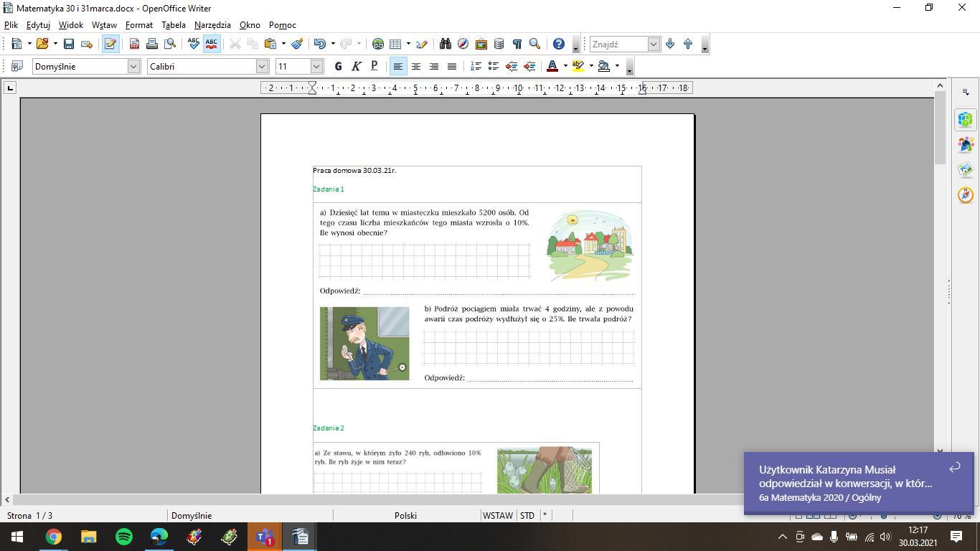Open the recent documents dropdown arrow
Image resolution: width=980 pixels, height=551 pixels.
(x=55, y=44)
